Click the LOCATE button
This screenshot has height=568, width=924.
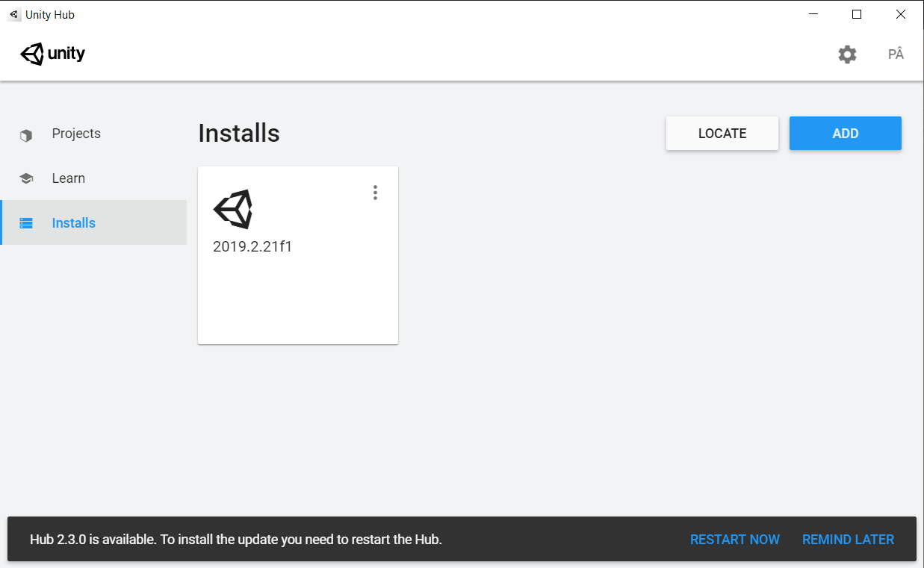[x=722, y=134]
